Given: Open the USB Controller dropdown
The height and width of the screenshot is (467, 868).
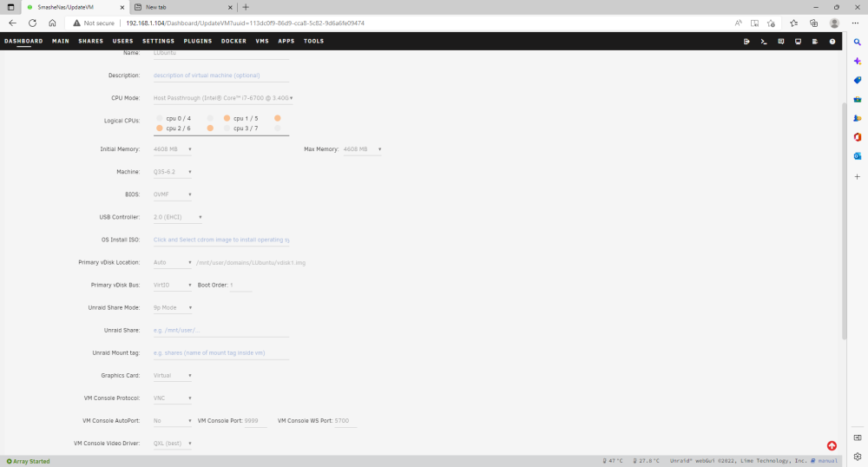Looking at the screenshot, I should tap(178, 218).
